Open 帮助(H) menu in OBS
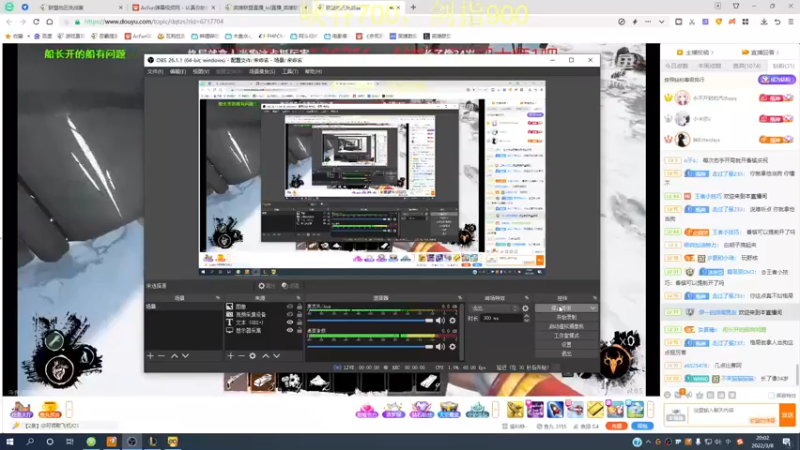800x450 pixels. point(313,71)
